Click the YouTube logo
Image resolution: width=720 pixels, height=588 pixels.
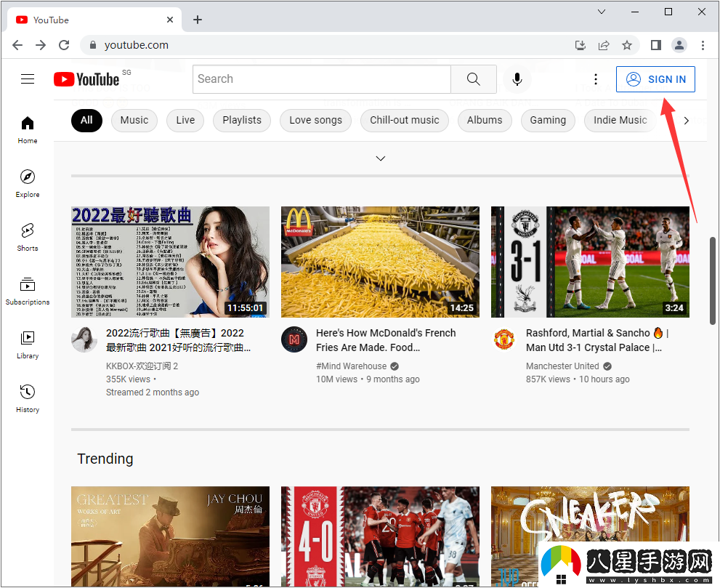[86, 79]
